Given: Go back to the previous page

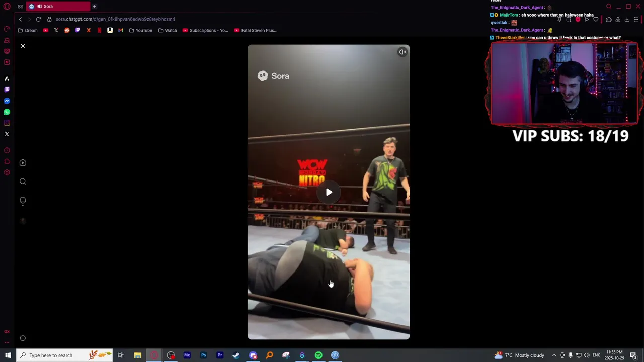Looking at the screenshot, I should [x=20, y=19].
